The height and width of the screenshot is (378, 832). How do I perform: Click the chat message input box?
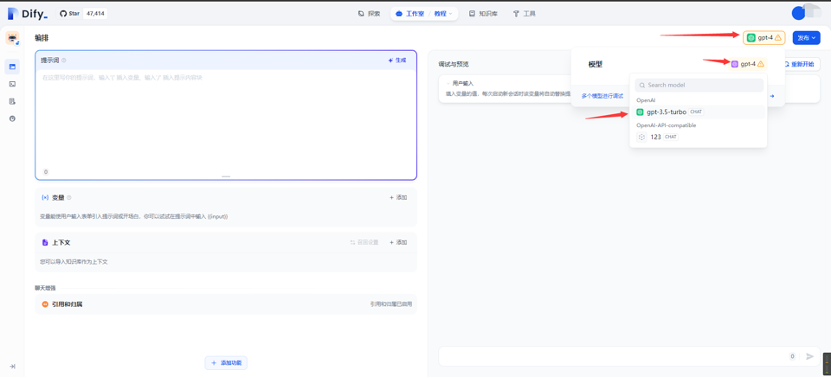pos(613,356)
